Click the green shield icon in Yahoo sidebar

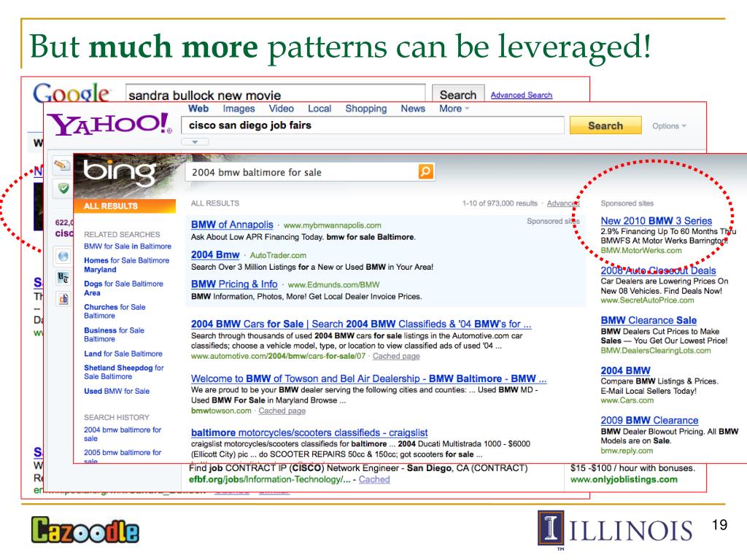pos(63,188)
